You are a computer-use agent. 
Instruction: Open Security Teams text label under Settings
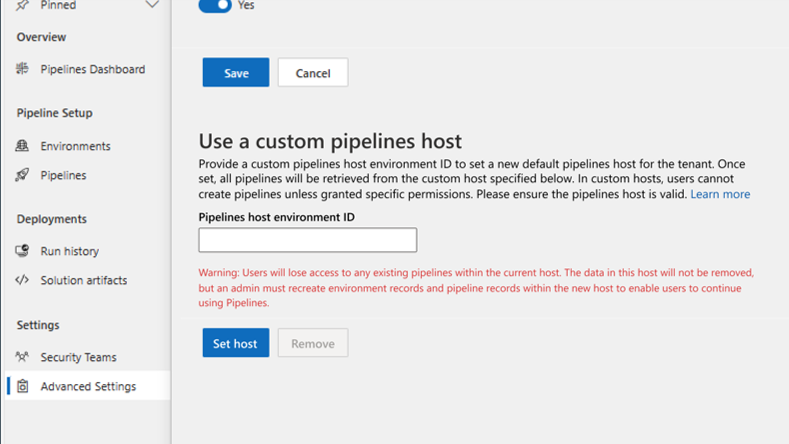click(79, 357)
